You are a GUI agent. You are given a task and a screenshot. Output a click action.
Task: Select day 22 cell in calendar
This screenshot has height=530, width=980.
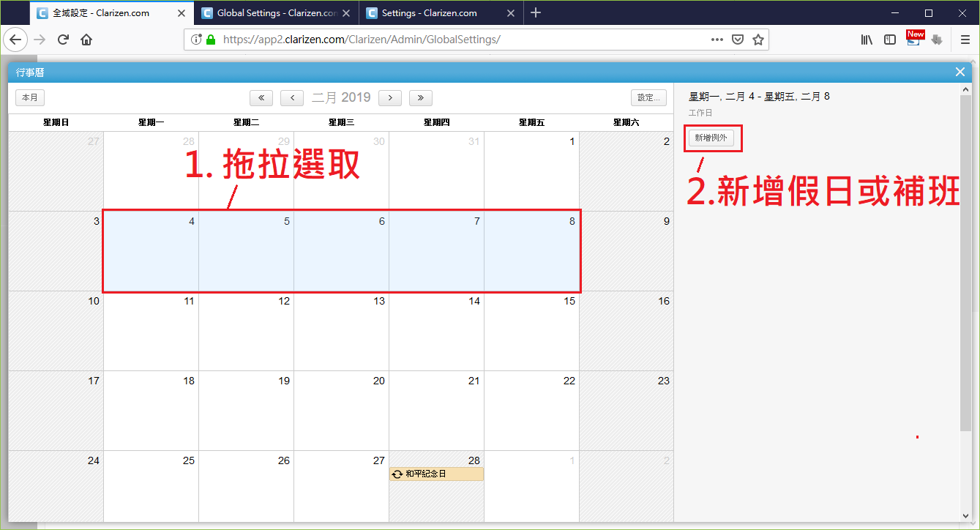(531, 411)
